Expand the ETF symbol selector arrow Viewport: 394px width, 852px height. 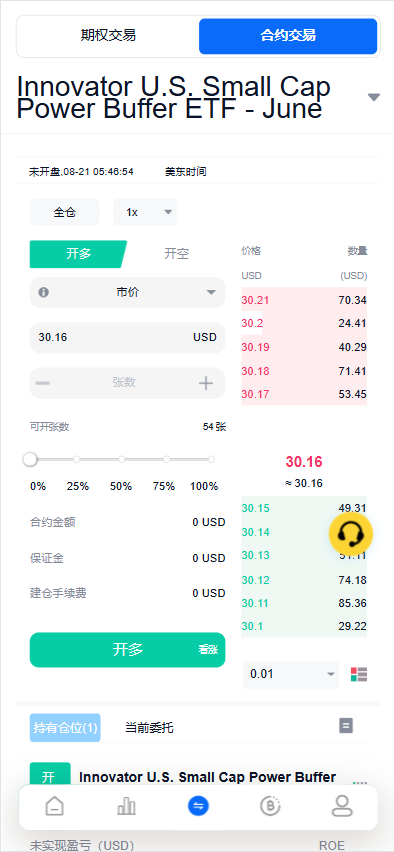(373, 97)
